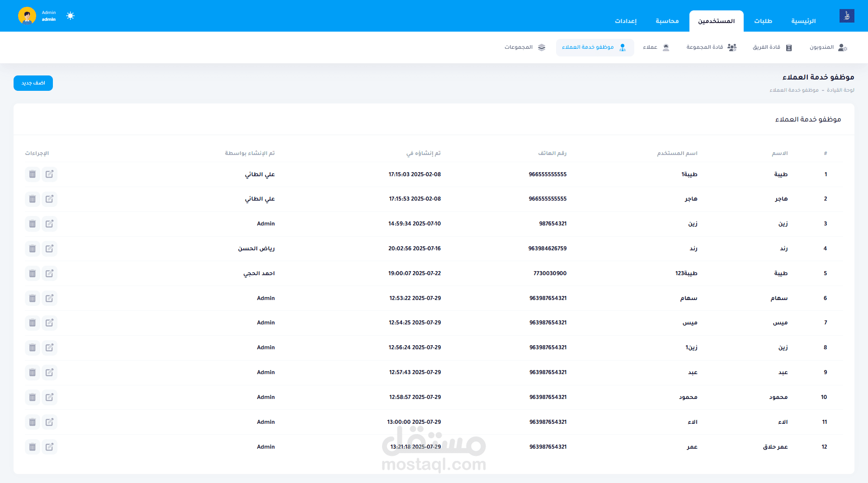Go to المندوبون sub-menu
This screenshot has height=483, width=868.
[828, 47]
